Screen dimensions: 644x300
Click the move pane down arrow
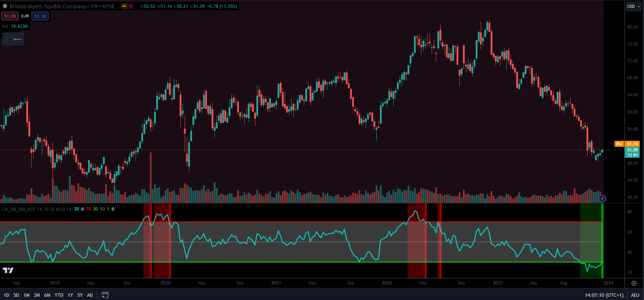tap(599, 6)
